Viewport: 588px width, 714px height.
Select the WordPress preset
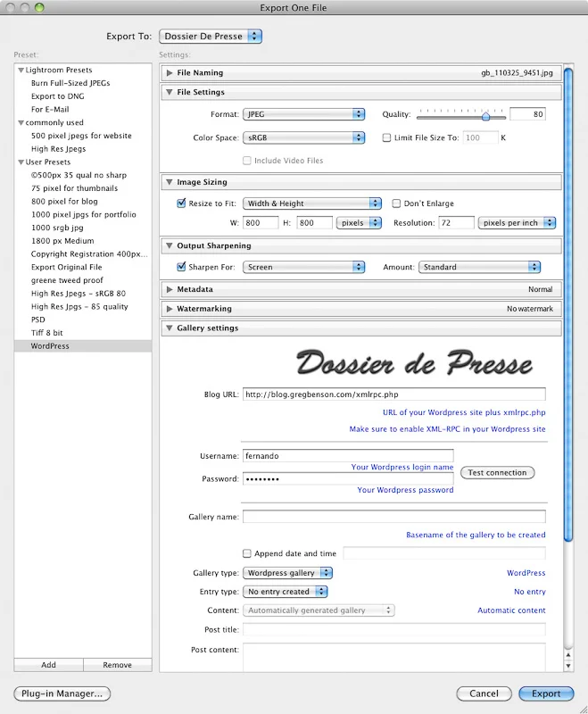(83, 346)
